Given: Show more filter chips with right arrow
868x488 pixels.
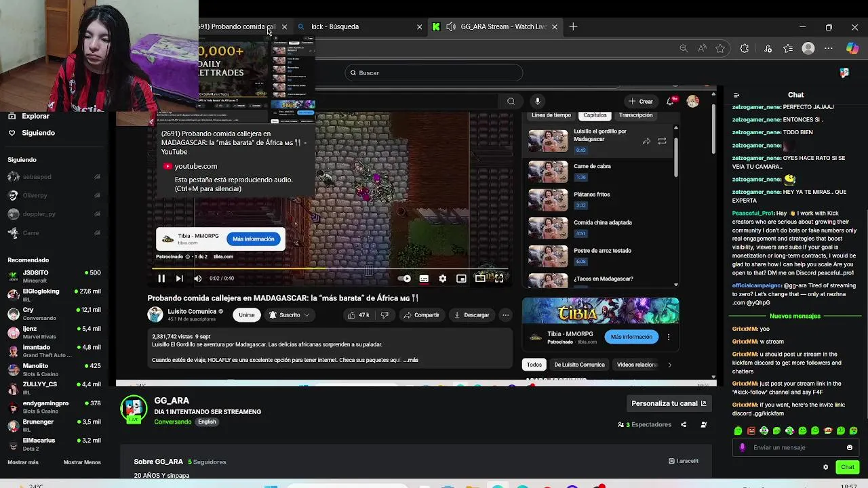Looking at the screenshot, I should 669,365.
